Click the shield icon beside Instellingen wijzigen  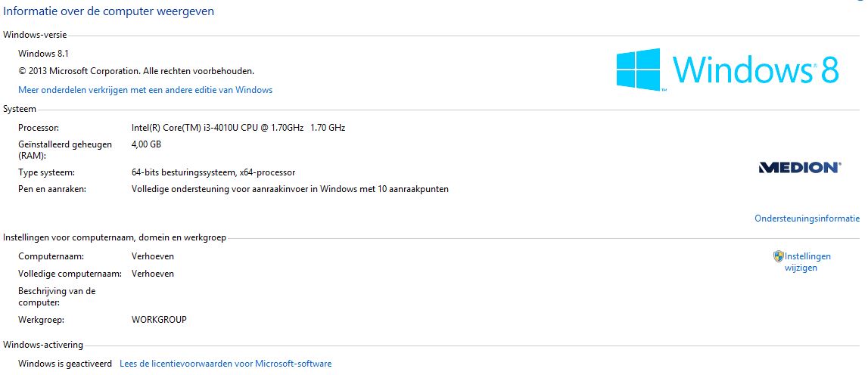pyautogui.click(x=778, y=256)
